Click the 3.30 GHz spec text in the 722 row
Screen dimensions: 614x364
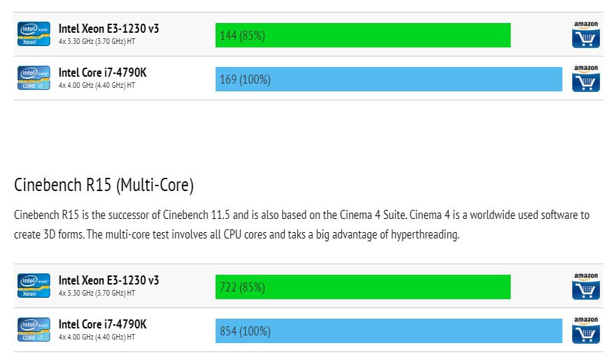97,294
